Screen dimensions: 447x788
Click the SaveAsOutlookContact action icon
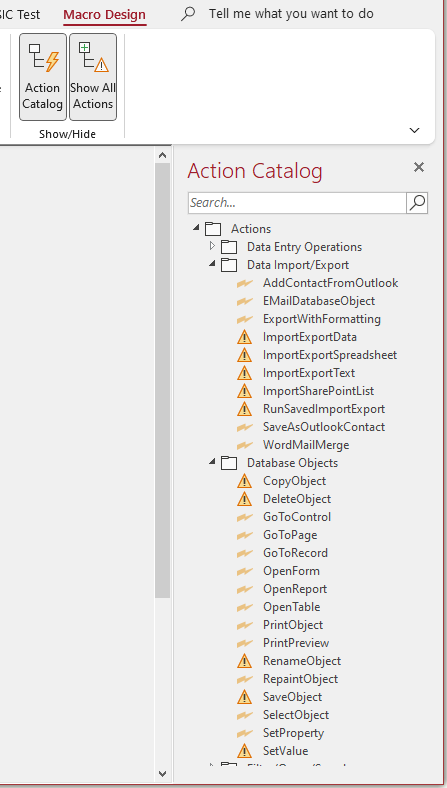(x=244, y=428)
